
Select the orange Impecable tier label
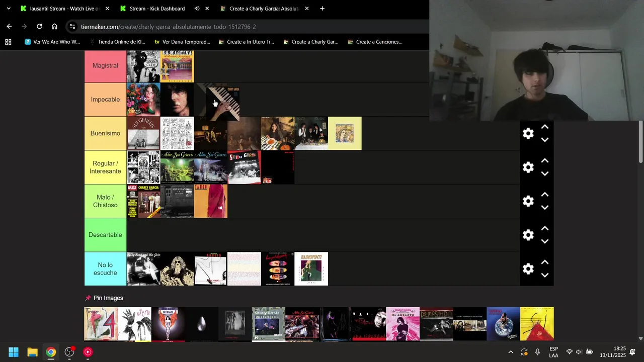tap(105, 100)
